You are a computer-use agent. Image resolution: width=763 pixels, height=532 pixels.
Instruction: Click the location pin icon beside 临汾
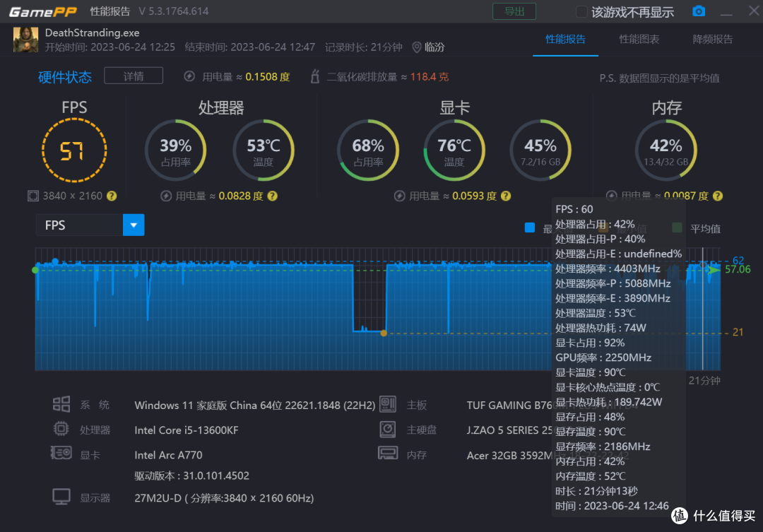point(417,47)
